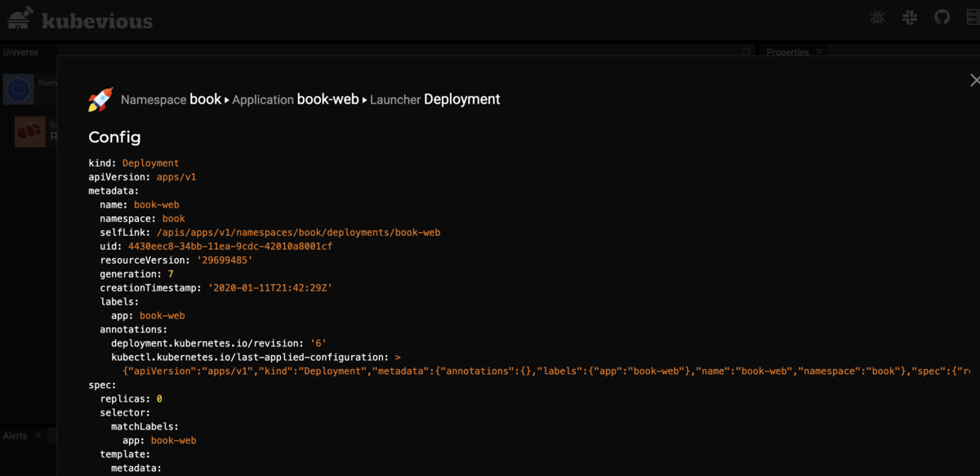This screenshot has width=980, height=476.
Task: Close the Config popup with X
Action: point(974,80)
